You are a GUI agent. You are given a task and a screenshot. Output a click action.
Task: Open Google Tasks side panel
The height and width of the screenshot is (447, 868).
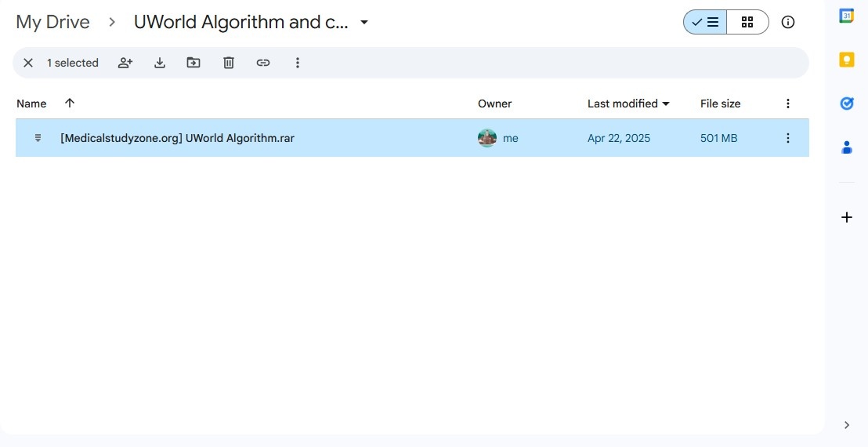coord(846,103)
